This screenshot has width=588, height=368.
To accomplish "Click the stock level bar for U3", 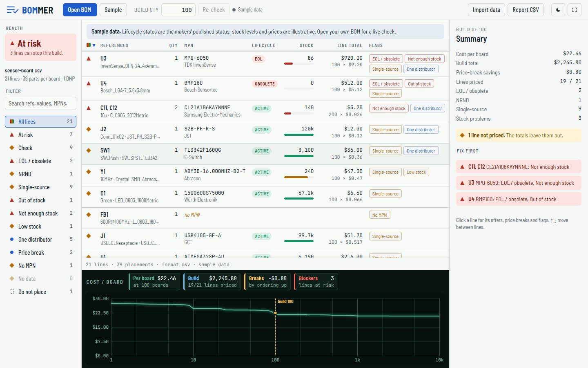I will pyautogui.click(x=298, y=64).
